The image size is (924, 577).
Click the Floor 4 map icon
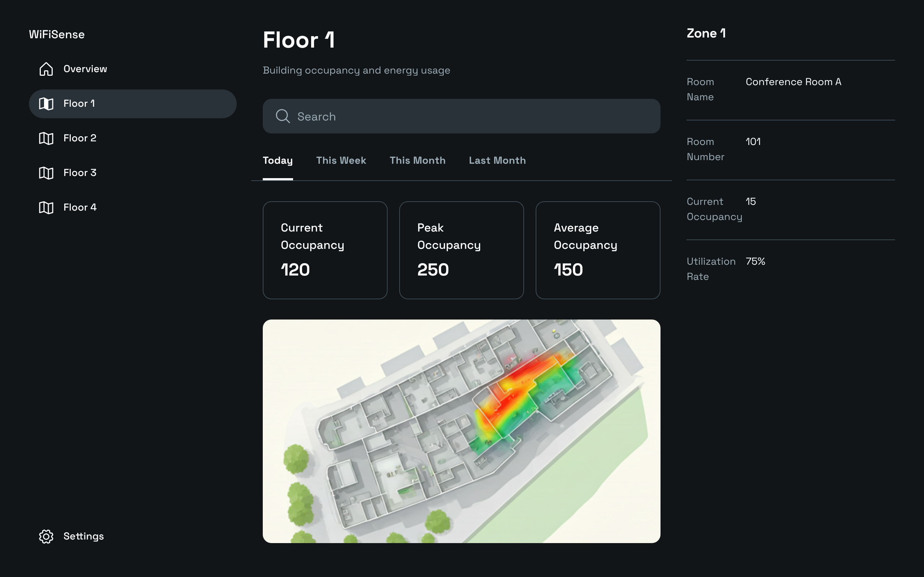(46, 208)
